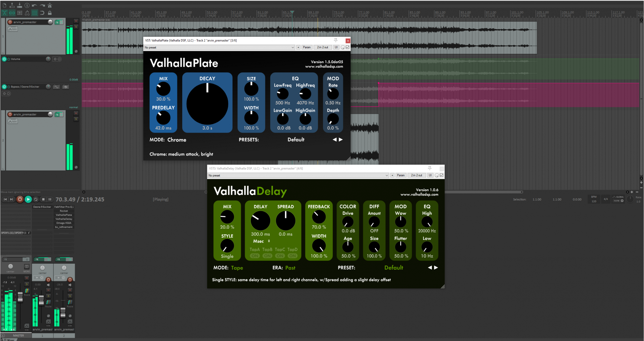This screenshot has width=644, height=341.
Task: Toggle the metronome icon in the top toolbar
Action: [50, 5]
